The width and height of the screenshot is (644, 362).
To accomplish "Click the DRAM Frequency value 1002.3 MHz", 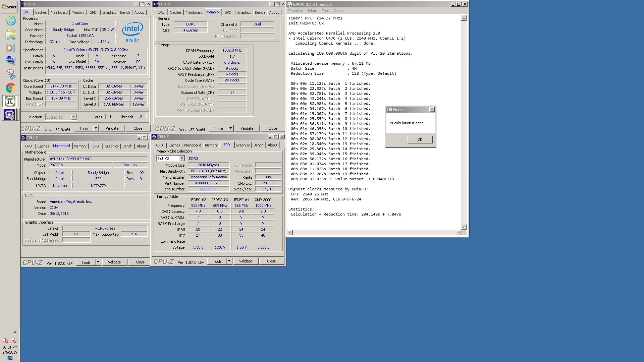I will coord(232,50).
